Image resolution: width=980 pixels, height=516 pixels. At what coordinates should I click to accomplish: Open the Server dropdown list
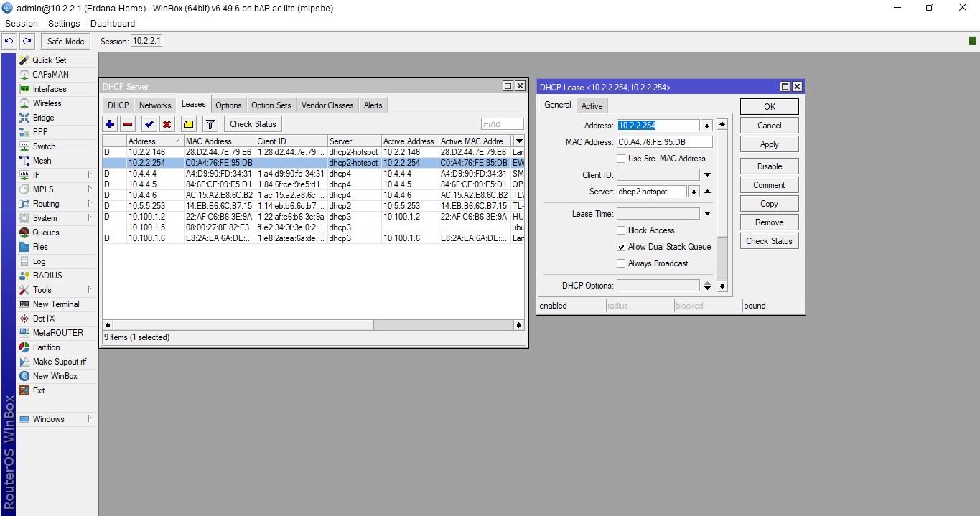(x=694, y=192)
